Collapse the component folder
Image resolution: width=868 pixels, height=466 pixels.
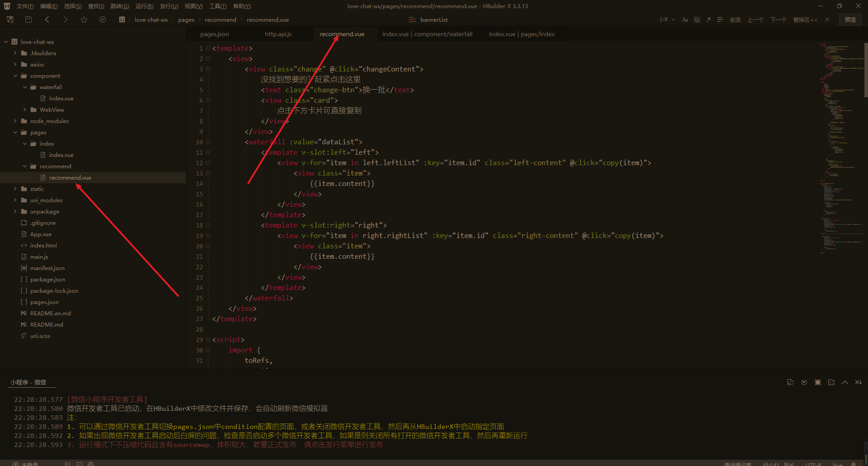(15, 76)
